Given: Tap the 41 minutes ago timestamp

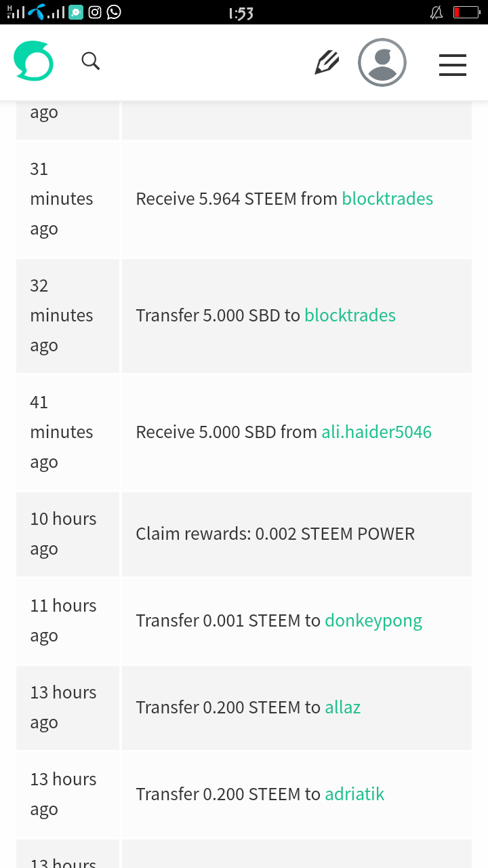Looking at the screenshot, I should point(61,432).
